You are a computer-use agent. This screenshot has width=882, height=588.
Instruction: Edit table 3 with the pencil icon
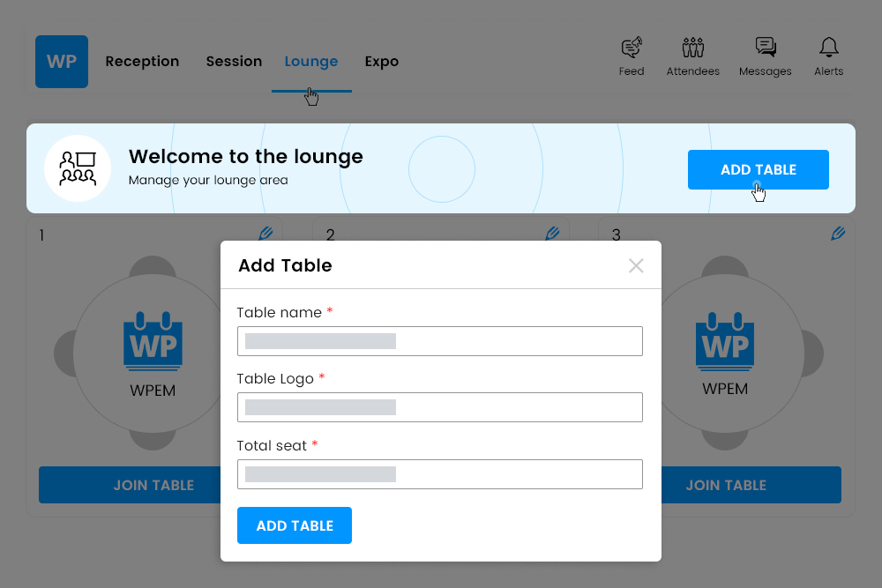point(838,234)
